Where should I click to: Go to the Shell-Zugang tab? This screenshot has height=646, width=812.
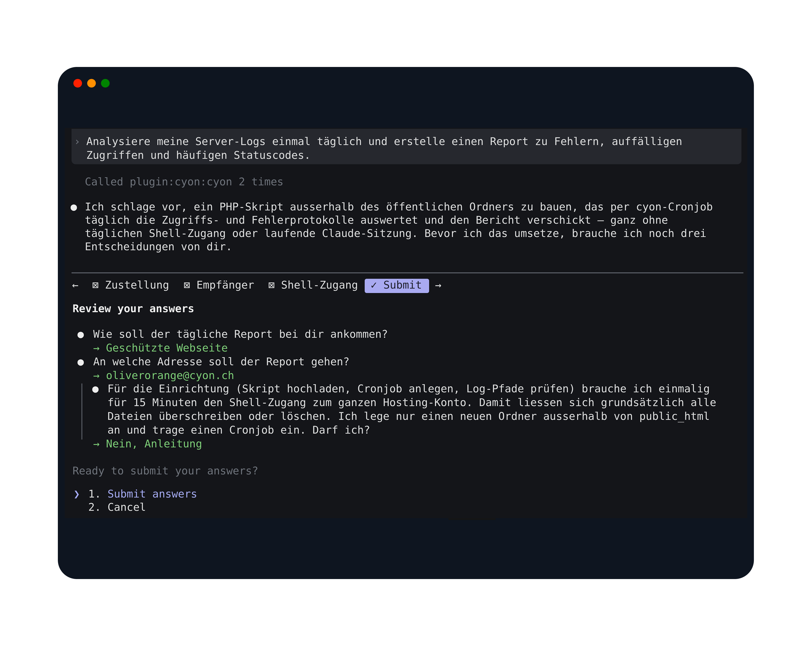click(x=313, y=285)
